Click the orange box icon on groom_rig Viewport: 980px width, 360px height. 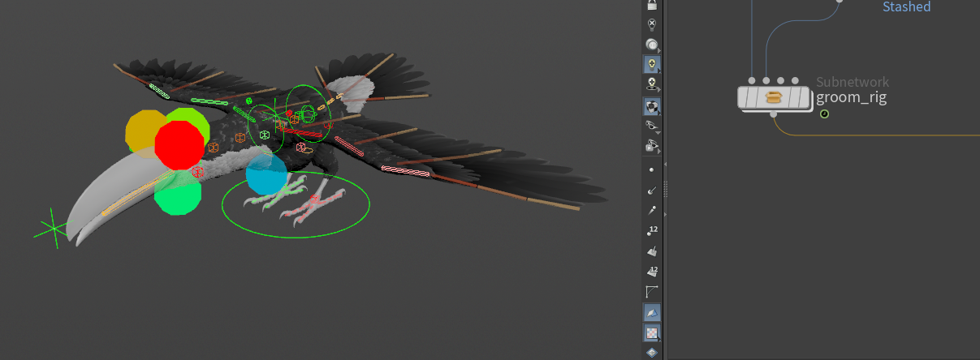pos(775,98)
